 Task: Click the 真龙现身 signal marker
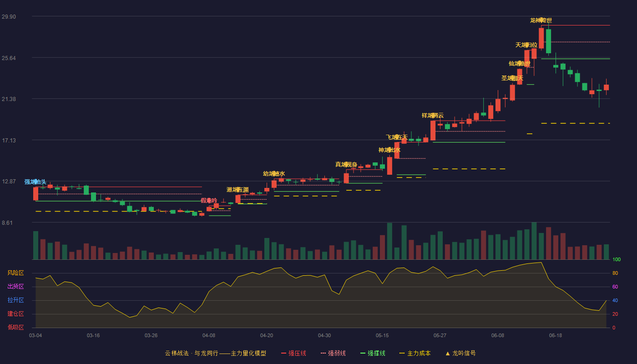tap(346, 165)
